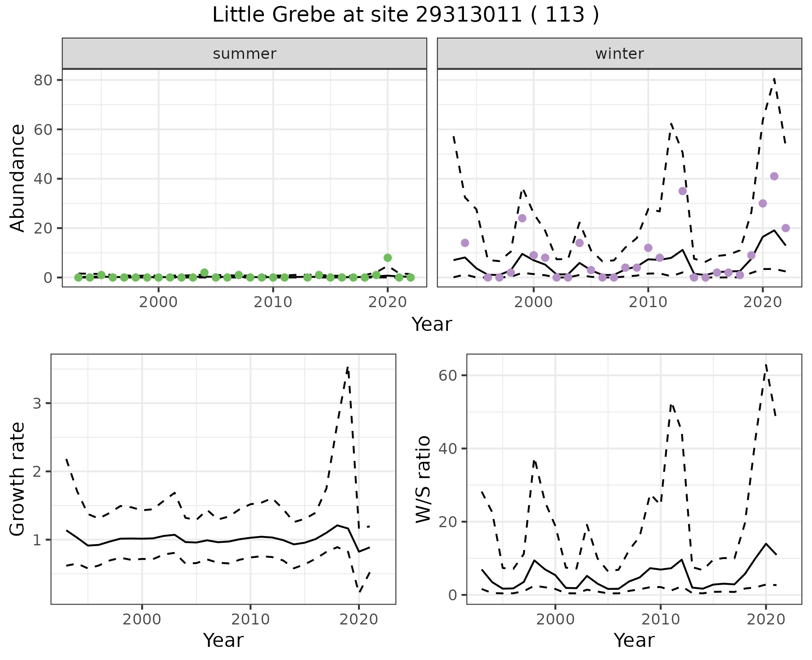Click the 2020 tick in winter panel
Screen dimensions: 812x660
762,302
